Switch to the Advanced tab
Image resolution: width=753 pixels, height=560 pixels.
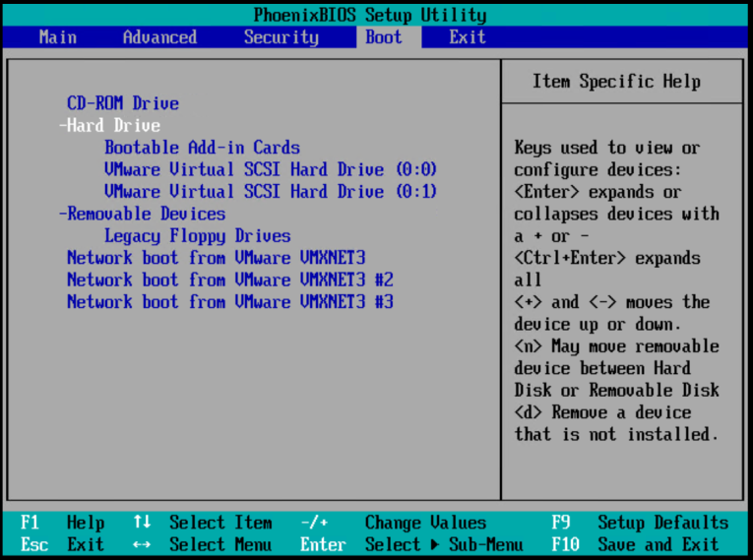tap(159, 37)
